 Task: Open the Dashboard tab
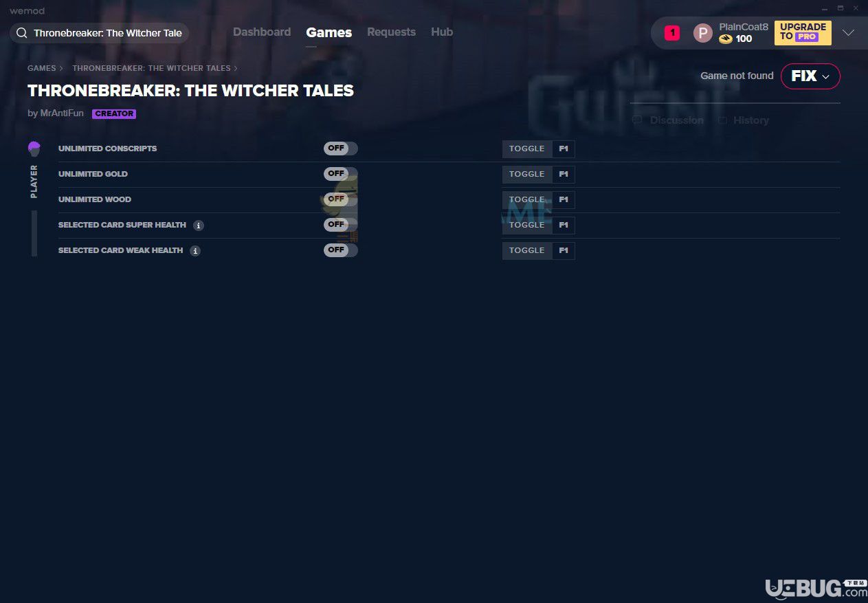[262, 32]
